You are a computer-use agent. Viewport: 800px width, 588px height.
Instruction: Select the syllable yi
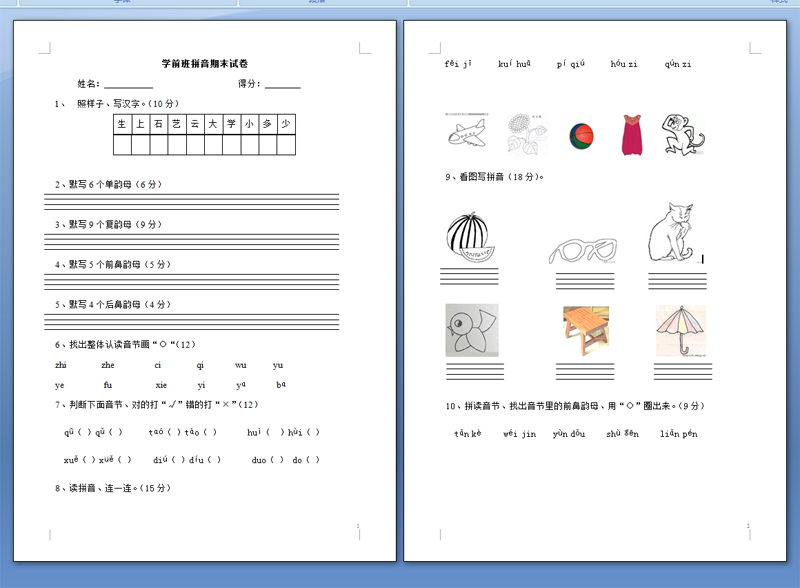202,385
